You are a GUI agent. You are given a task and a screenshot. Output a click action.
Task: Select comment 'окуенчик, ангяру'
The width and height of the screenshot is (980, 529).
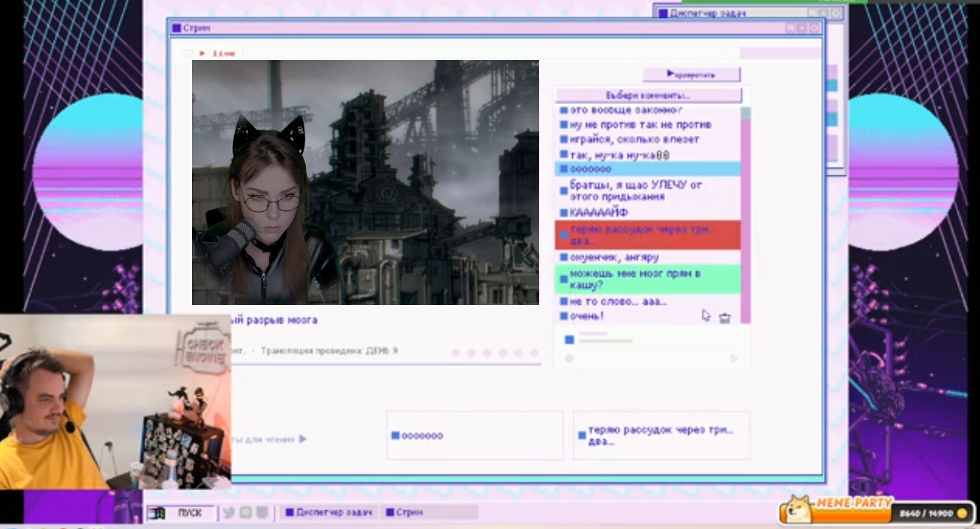pyautogui.click(x=648, y=257)
